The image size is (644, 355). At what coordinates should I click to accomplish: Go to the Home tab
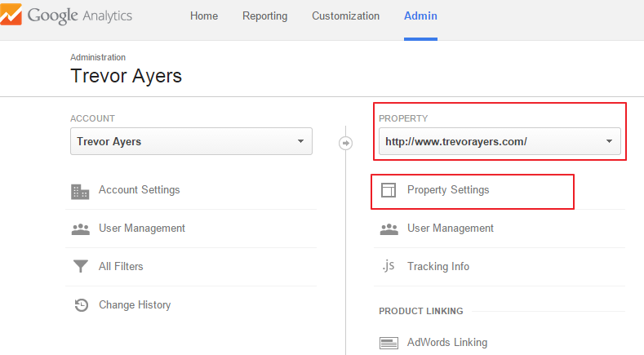tap(204, 16)
